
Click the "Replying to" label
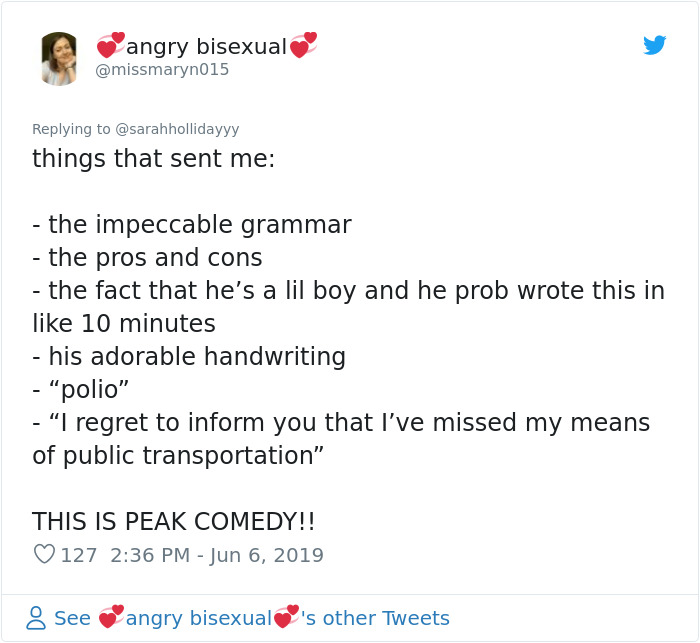coord(71,129)
